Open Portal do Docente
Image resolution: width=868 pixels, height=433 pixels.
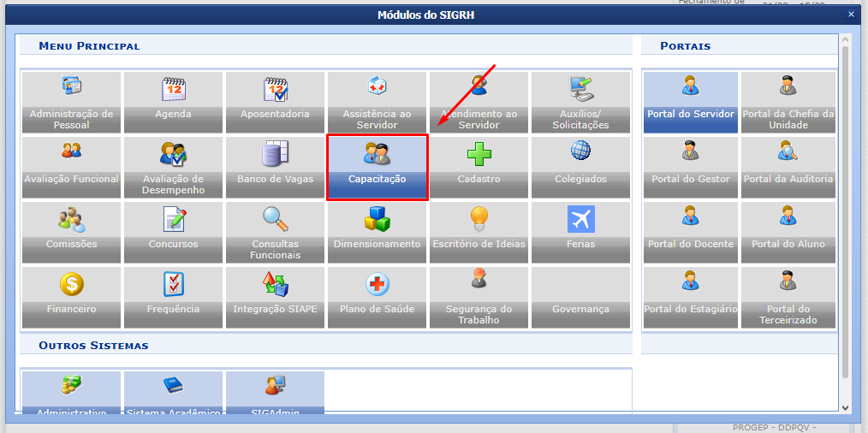(691, 233)
